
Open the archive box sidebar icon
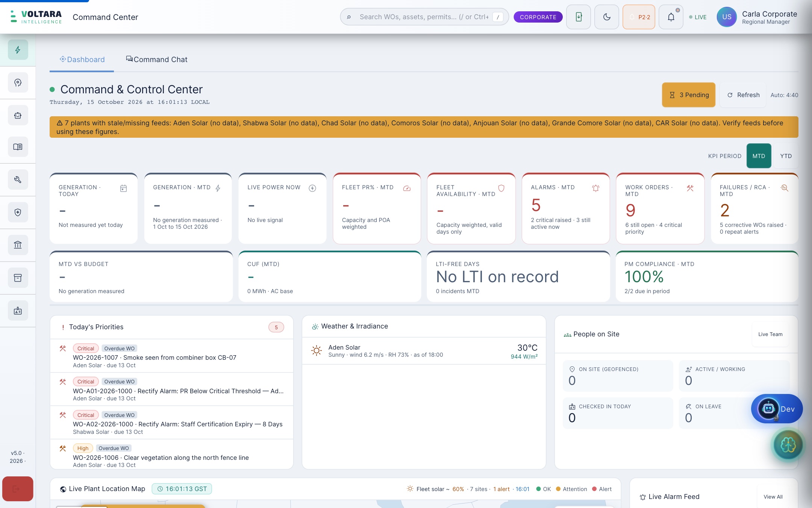18,278
